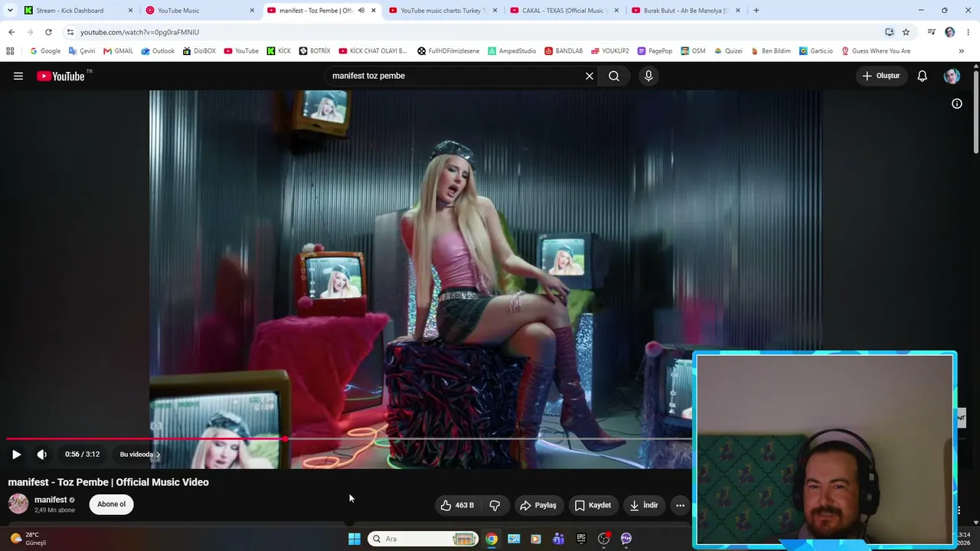
Task: Open the KİCK bookmark
Action: click(x=279, y=51)
